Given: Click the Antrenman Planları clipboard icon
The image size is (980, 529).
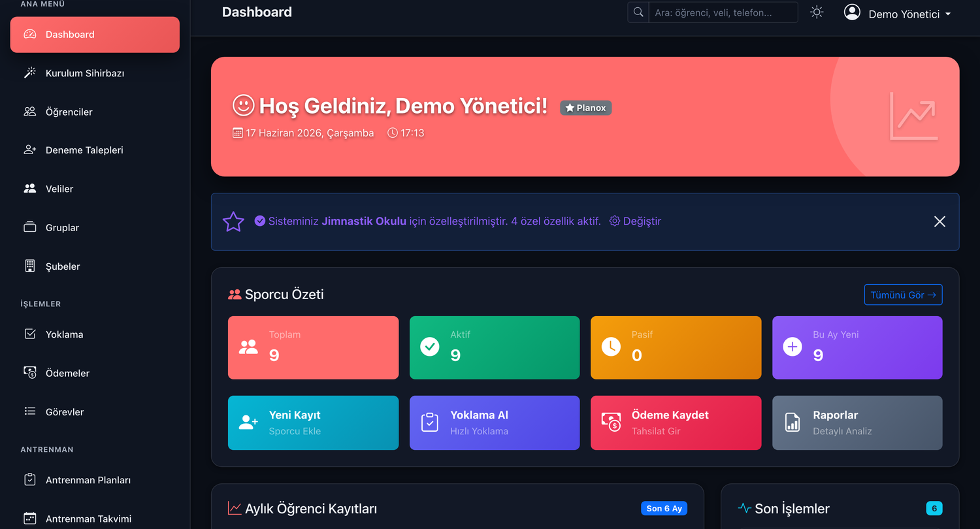Looking at the screenshot, I should tap(30, 479).
